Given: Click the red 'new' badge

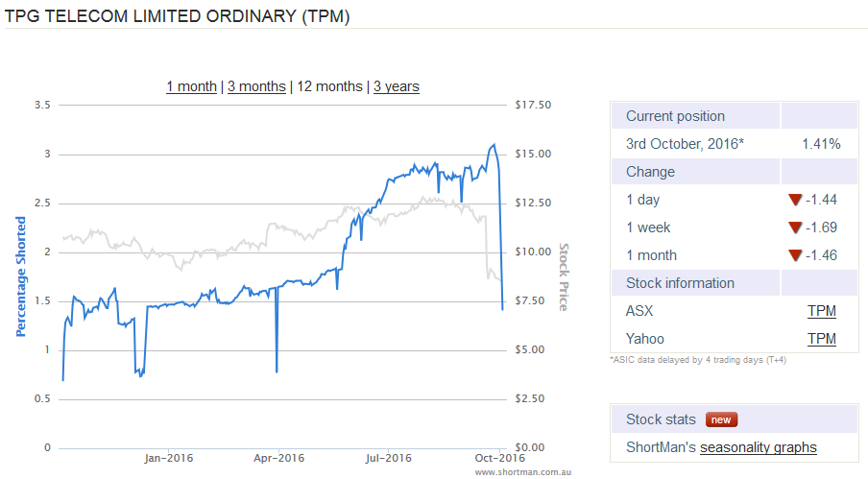Looking at the screenshot, I should [x=721, y=419].
